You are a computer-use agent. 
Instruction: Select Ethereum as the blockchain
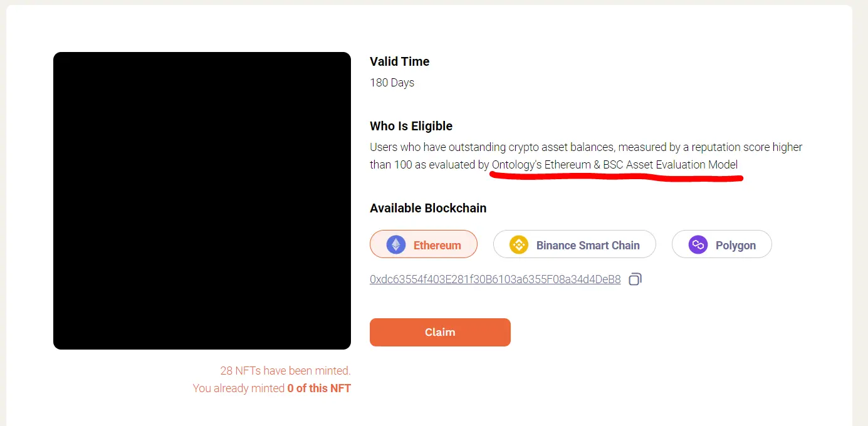pos(424,244)
